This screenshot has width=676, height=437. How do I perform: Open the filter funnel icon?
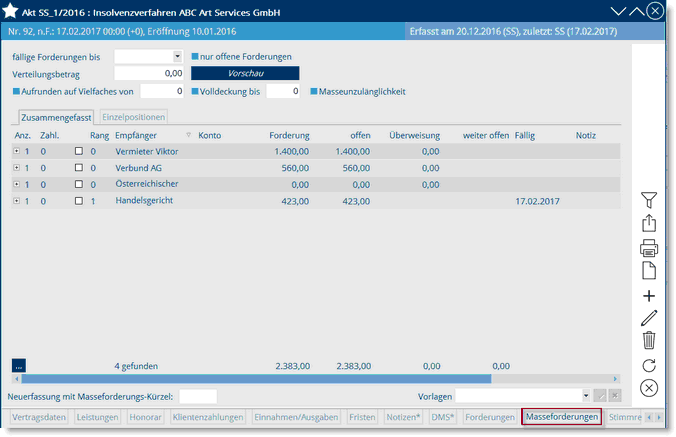coord(648,200)
